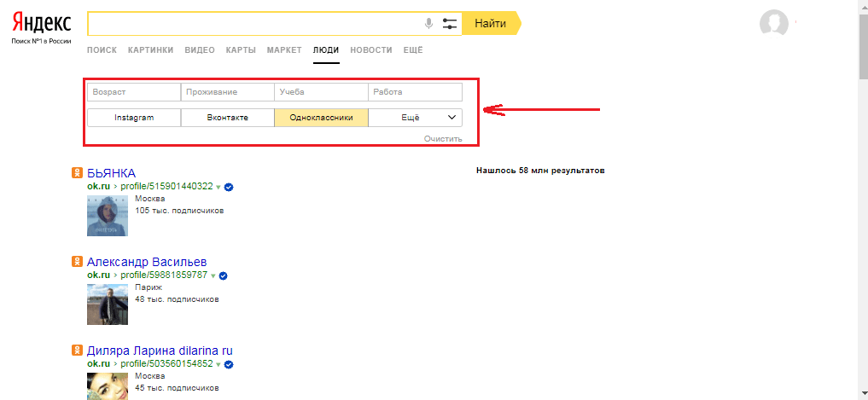Viewport: 868px width, 400px height.
Task: Disable the Одноклассники network filter
Action: pyautogui.click(x=321, y=118)
